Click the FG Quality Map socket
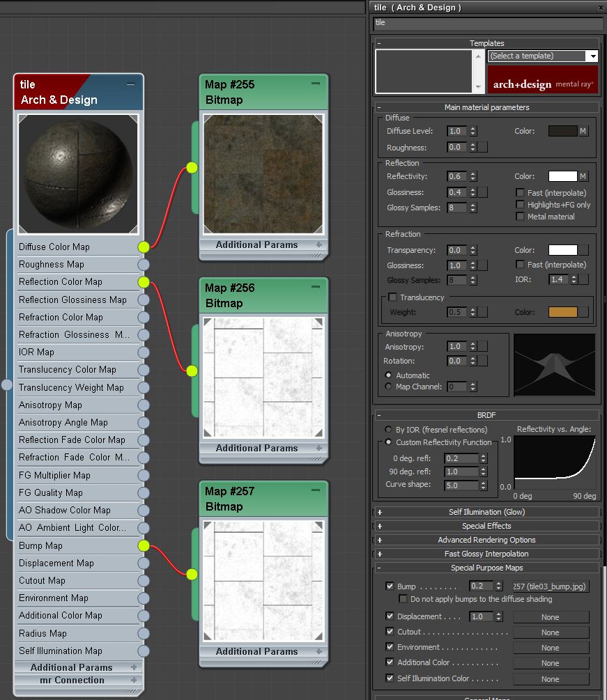607x700 pixels. (144, 493)
